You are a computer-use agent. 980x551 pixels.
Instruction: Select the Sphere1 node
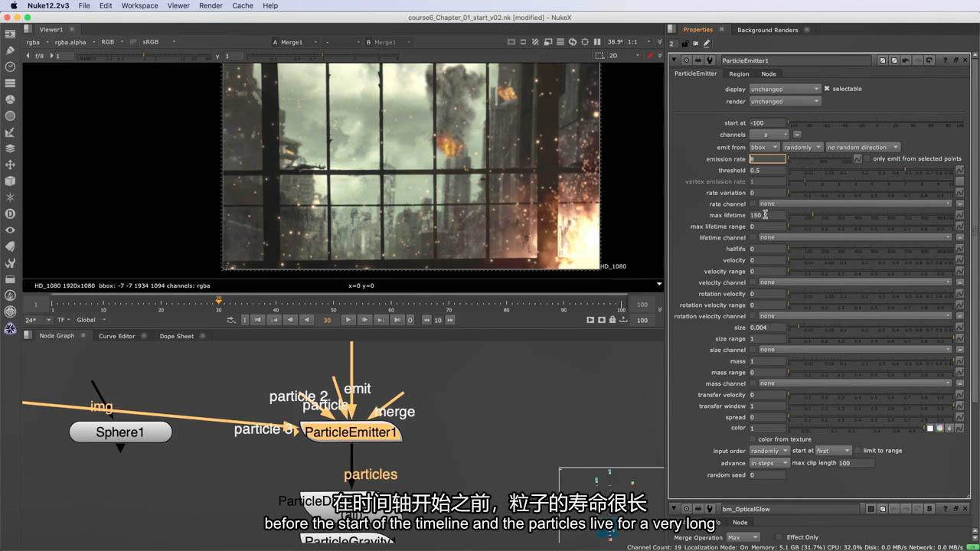coord(120,432)
